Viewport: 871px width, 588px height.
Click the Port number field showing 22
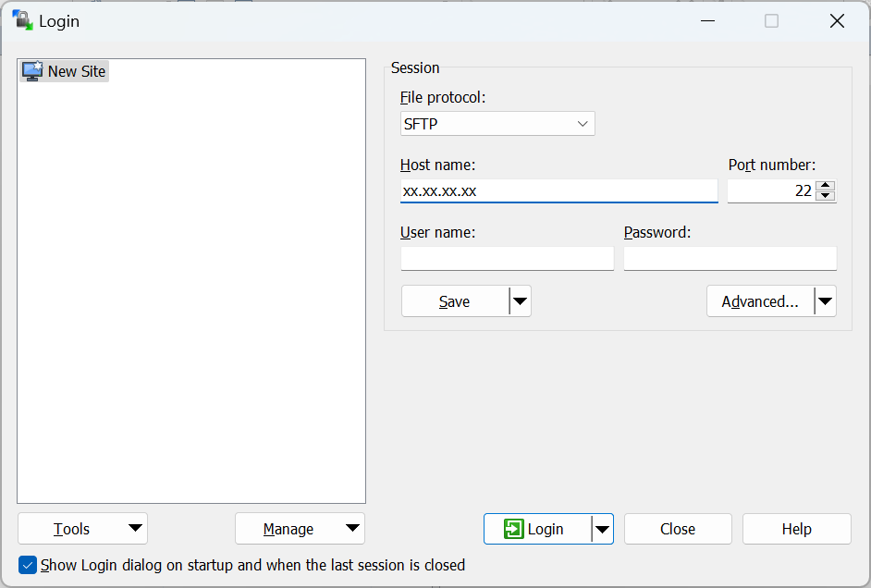click(771, 191)
